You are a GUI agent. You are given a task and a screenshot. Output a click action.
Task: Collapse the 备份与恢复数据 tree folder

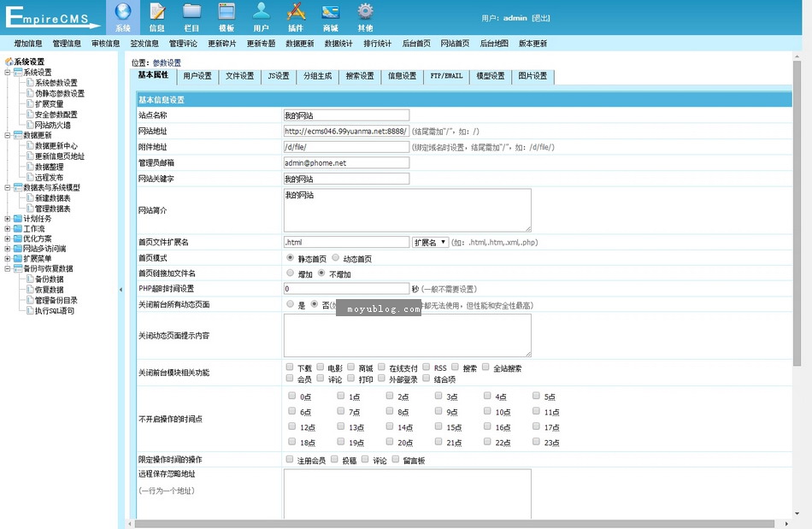click(7, 268)
